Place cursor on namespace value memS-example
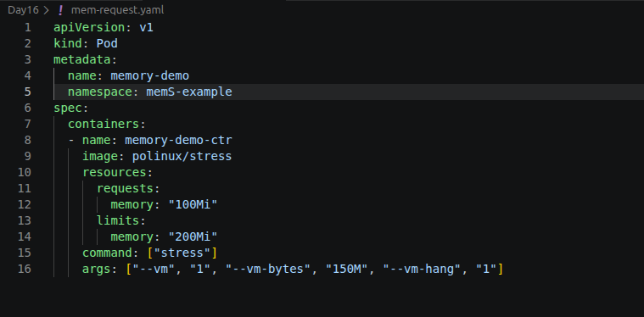Screen dimensions: 644x317 [189, 92]
